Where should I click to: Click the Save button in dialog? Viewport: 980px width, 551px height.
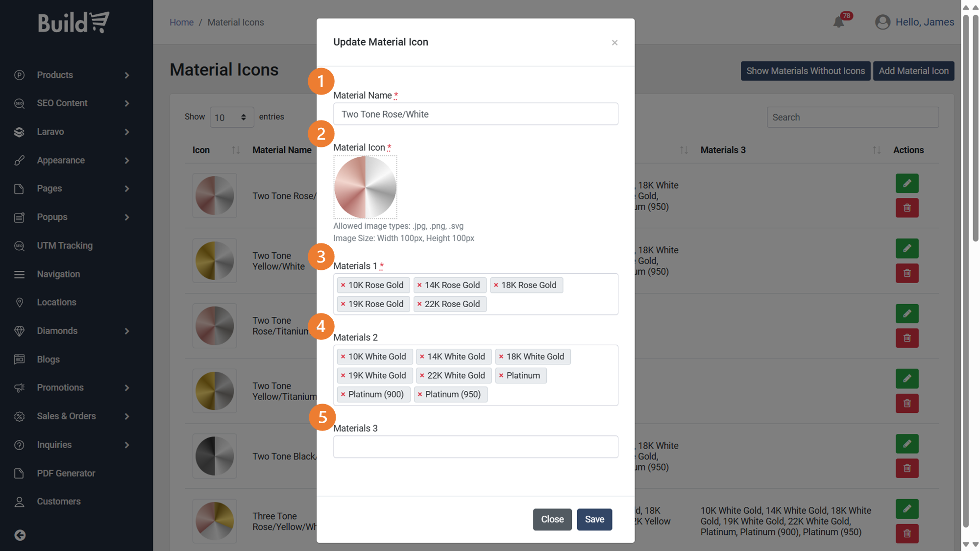594,519
